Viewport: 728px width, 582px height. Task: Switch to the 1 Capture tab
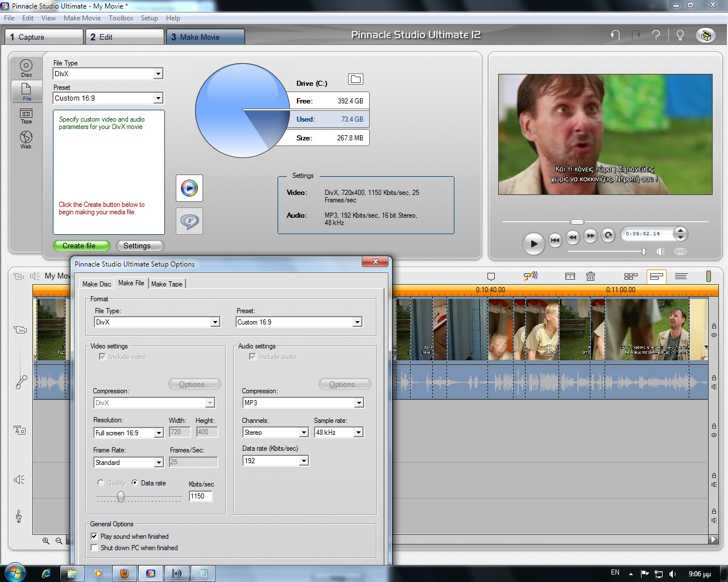pyautogui.click(x=44, y=37)
